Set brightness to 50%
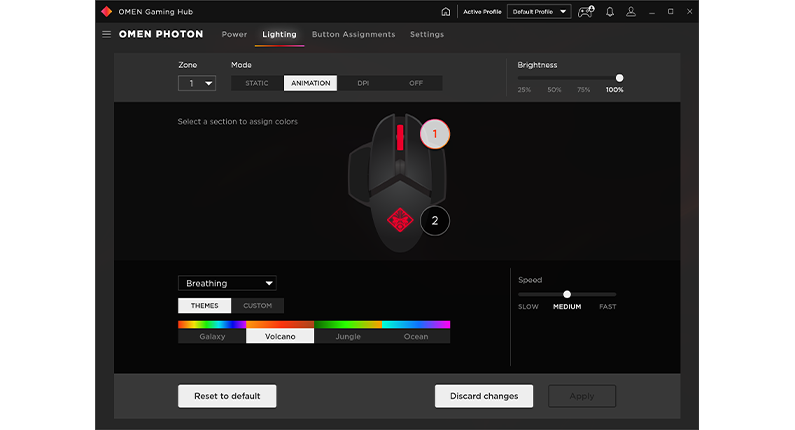 (554, 90)
